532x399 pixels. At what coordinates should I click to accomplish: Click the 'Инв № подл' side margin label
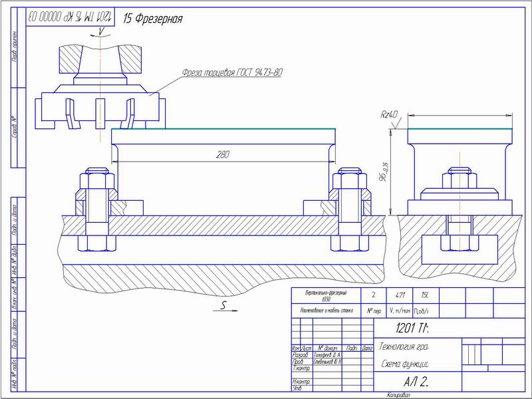[x=15, y=374]
